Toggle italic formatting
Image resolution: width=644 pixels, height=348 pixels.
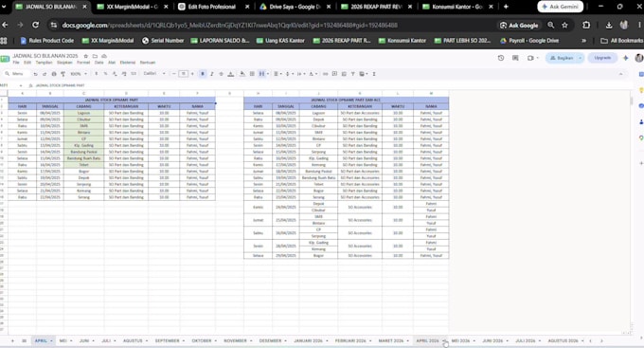(x=212, y=74)
